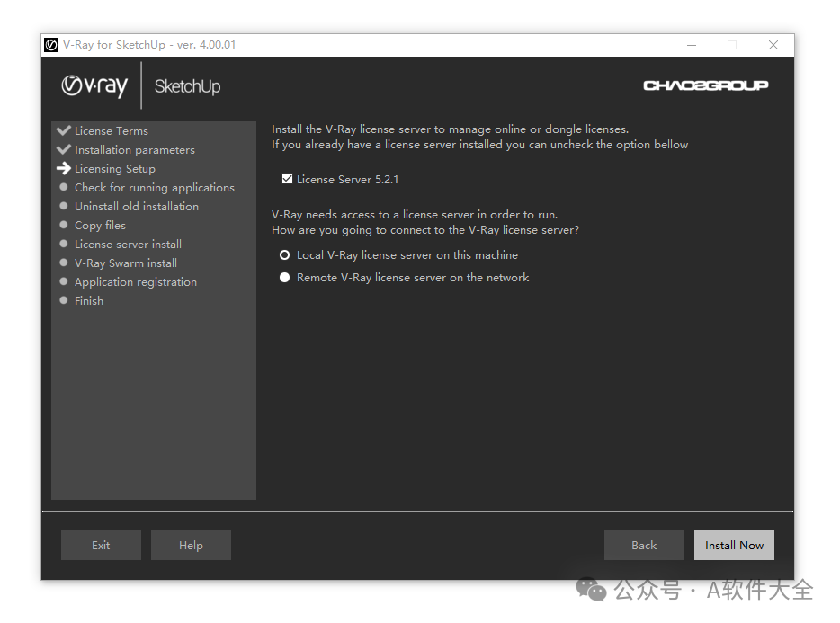Image resolution: width=840 pixels, height=623 pixels.
Task: Uncheck the License Server 5.2.1 checkbox
Action: pyautogui.click(x=287, y=179)
